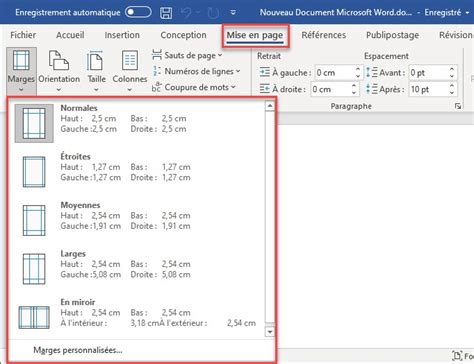The image size is (474, 364).
Task: Click the redo arrow icon
Action: 213,13
